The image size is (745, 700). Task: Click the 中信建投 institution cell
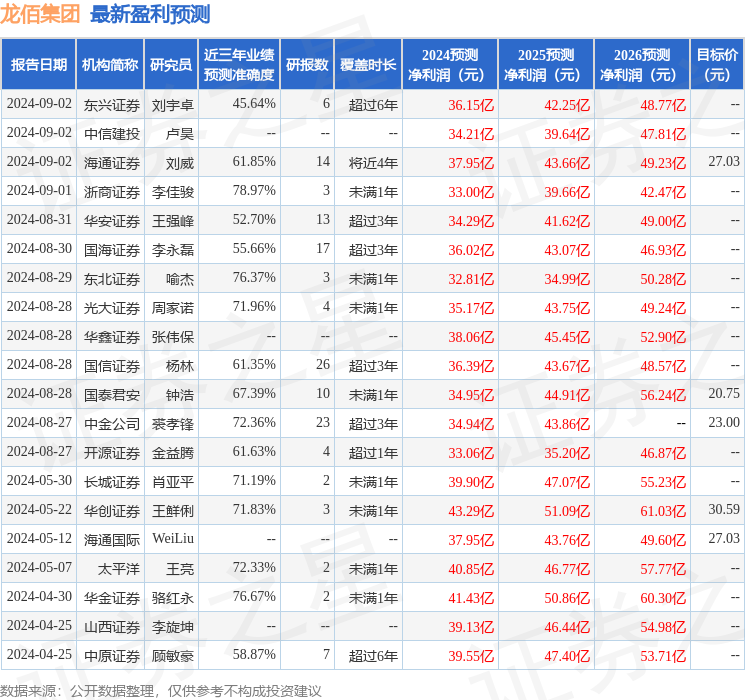coord(112,134)
